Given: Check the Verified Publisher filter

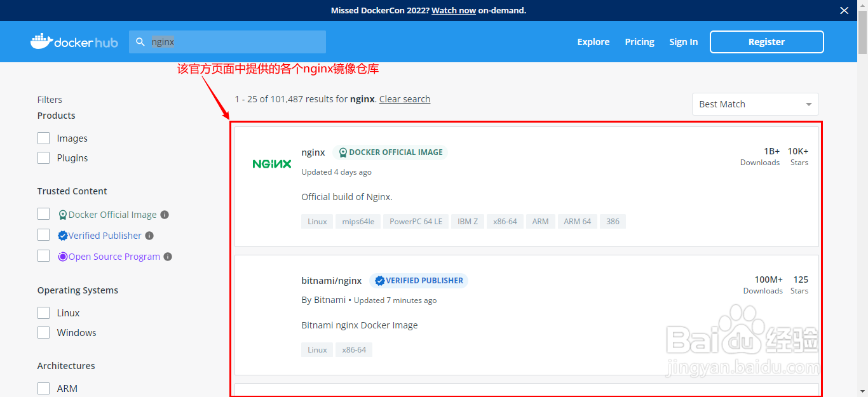Looking at the screenshot, I should click(43, 236).
